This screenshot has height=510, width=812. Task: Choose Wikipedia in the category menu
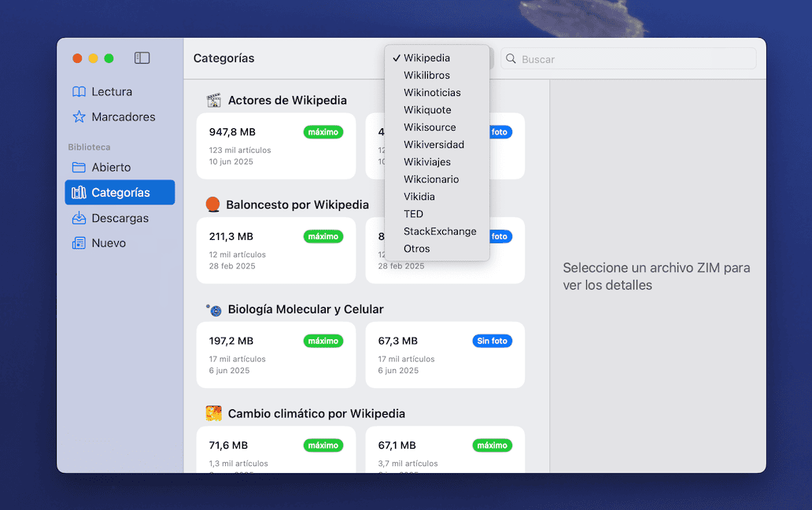[437, 58]
